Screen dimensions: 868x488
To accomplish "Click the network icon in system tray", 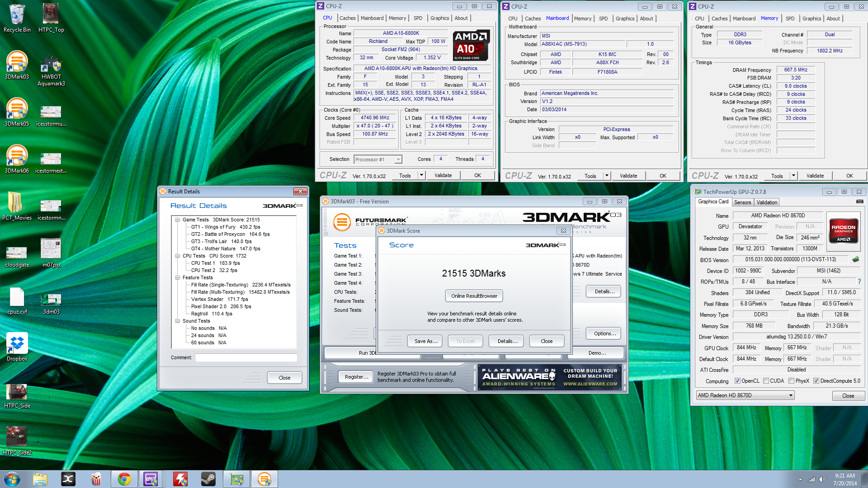I will pos(811,479).
